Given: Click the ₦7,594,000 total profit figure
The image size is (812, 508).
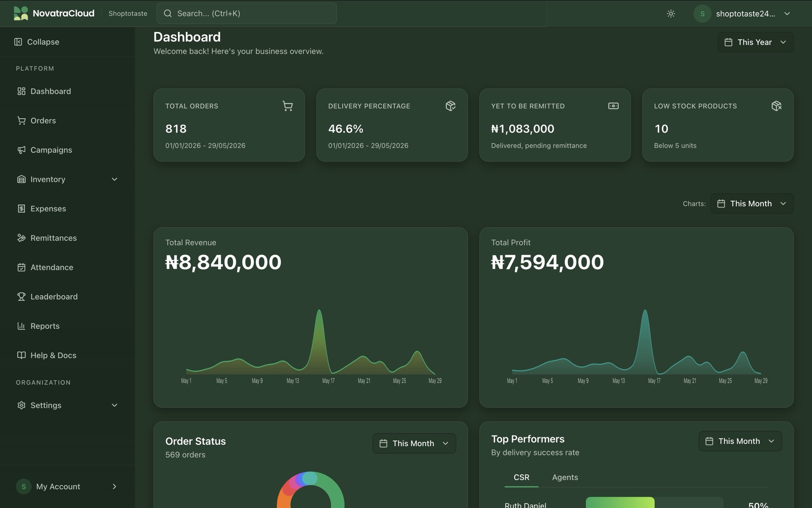Looking at the screenshot, I should (547, 262).
